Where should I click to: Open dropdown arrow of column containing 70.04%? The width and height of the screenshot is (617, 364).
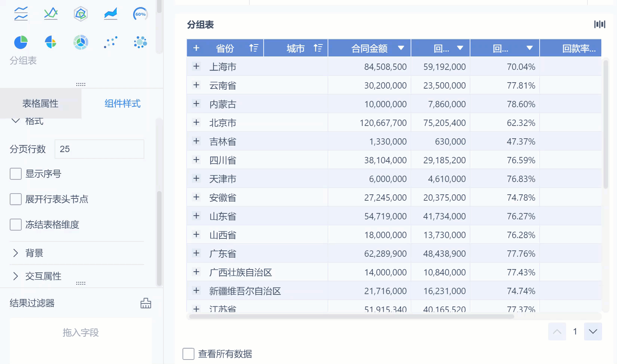(529, 48)
